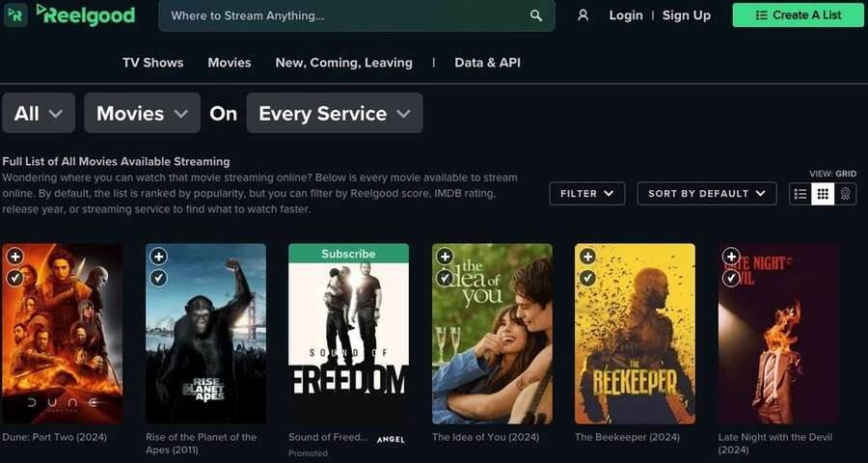Open the Sort By Default dropdown

point(706,194)
